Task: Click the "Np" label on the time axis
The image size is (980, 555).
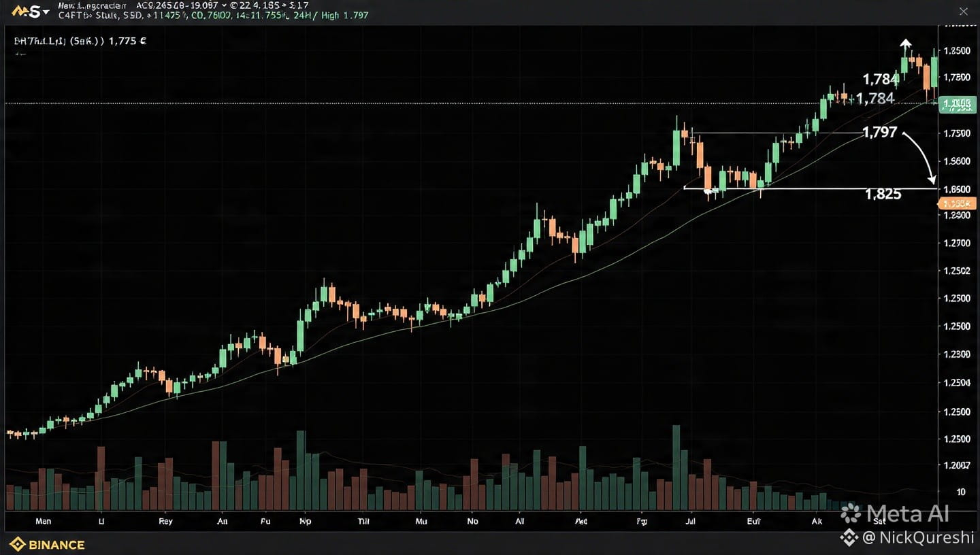Action: point(306,522)
